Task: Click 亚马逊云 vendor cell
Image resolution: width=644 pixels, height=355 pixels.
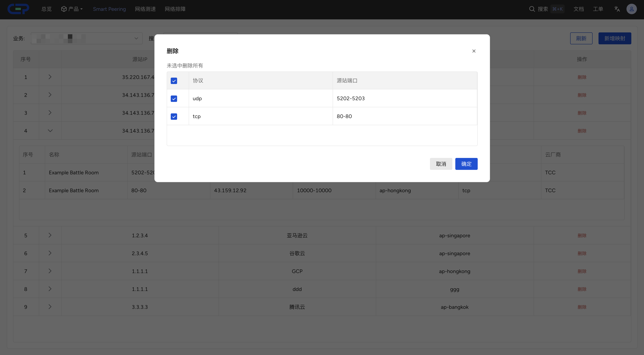Action: (x=297, y=235)
